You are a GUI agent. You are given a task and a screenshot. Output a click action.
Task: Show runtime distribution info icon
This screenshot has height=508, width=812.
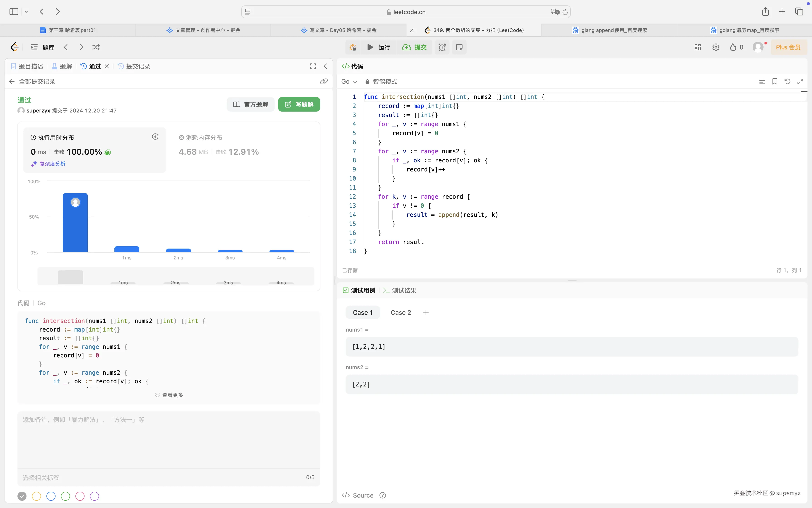[155, 137]
